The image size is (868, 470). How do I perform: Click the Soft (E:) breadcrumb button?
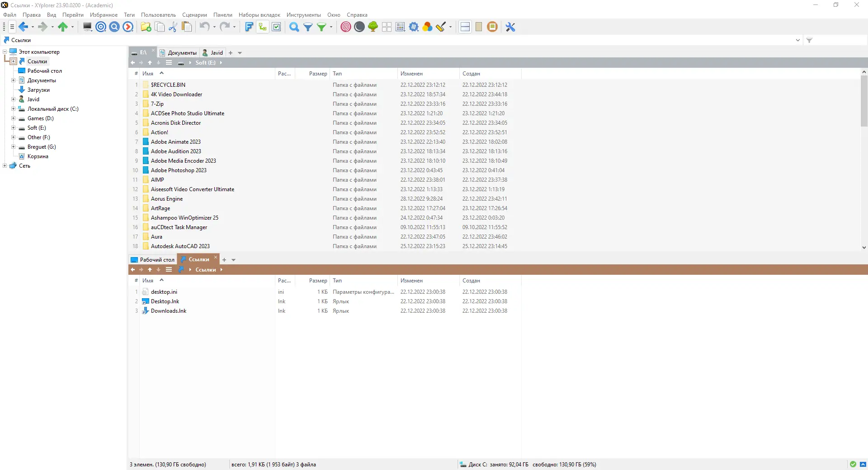pyautogui.click(x=205, y=62)
